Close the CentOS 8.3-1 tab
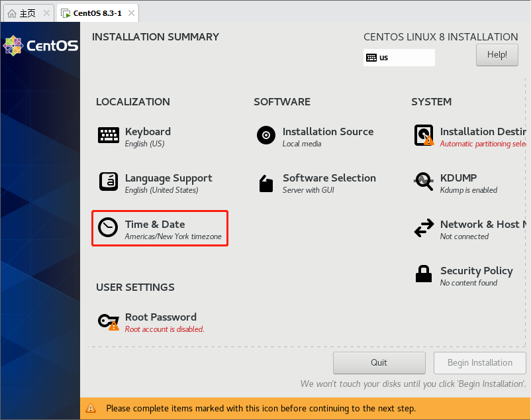The image size is (531, 420). [x=131, y=13]
